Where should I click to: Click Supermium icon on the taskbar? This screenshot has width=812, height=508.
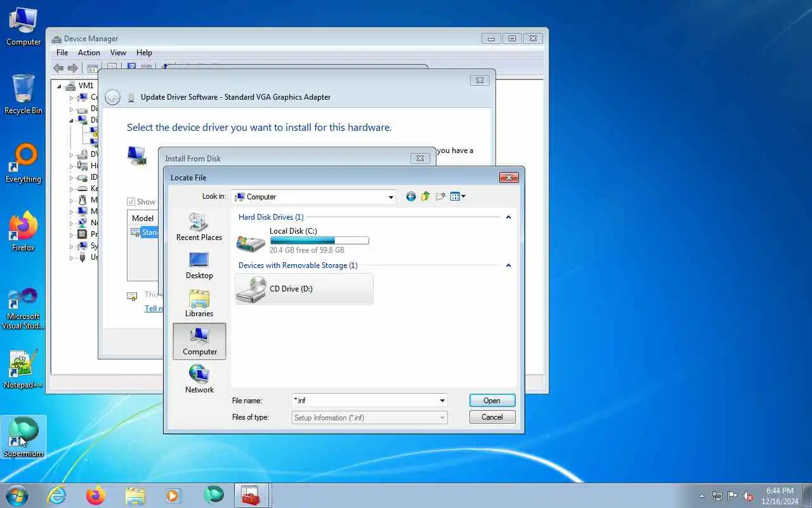(x=214, y=495)
